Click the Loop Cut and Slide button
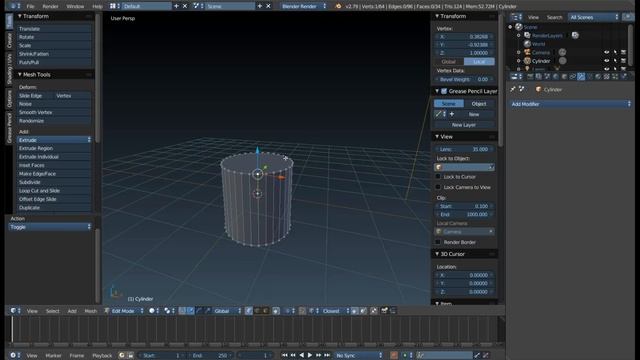The width and height of the screenshot is (640, 360). click(x=54, y=191)
